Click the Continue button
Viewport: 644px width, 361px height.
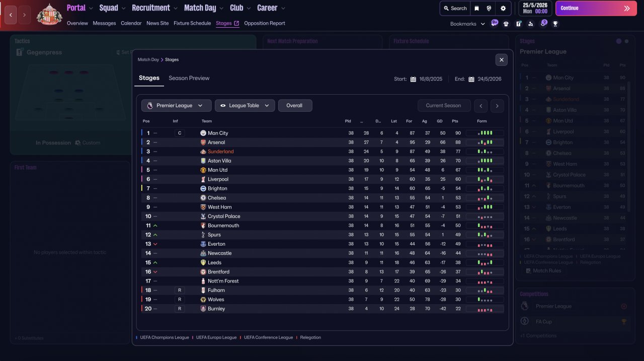(x=596, y=8)
